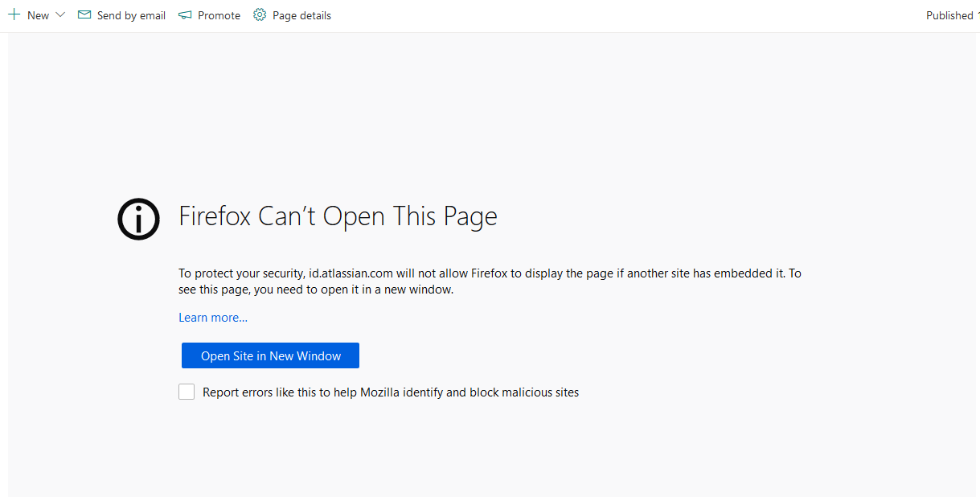Click the id.atlassian.com security message text
980x497 pixels.
click(490, 281)
